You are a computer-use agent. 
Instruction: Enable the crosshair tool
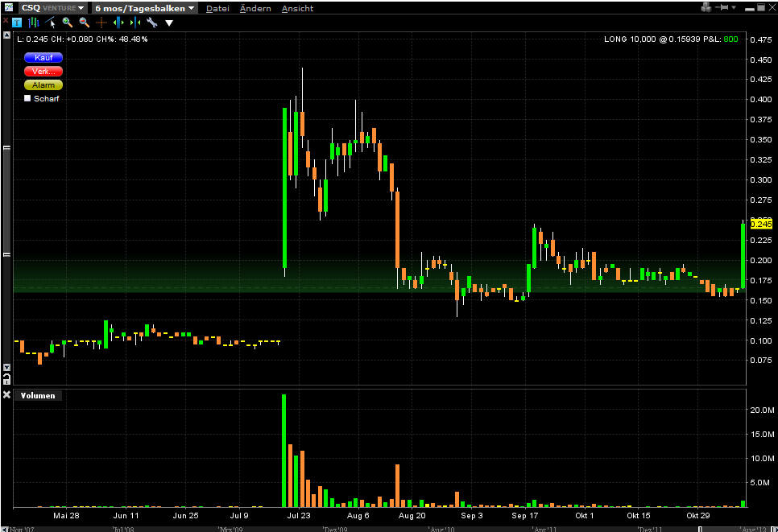(101, 23)
